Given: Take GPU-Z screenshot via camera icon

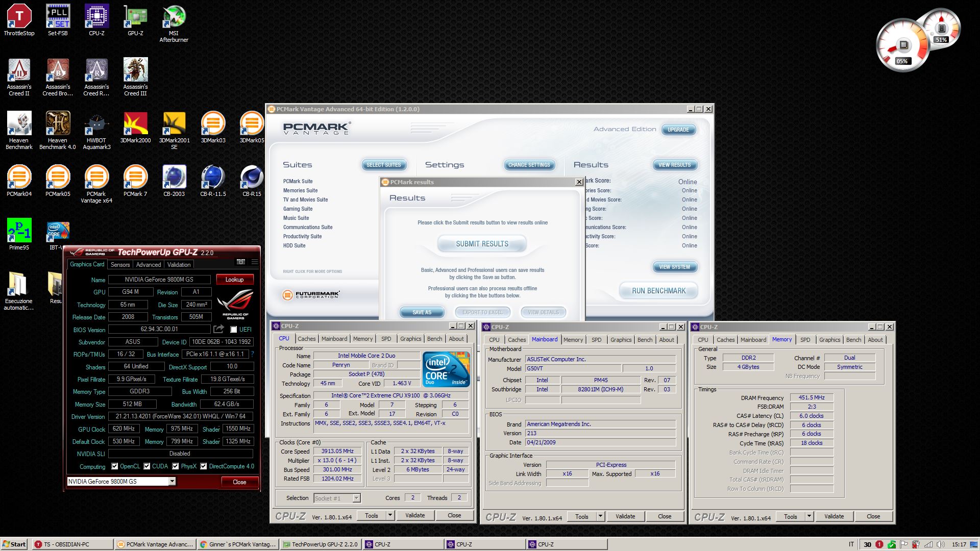Looking at the screenshot, I should (x=240, y=262).
